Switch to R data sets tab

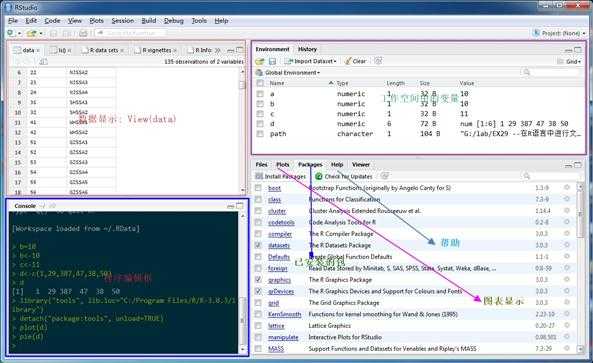(x=102, y=50)
